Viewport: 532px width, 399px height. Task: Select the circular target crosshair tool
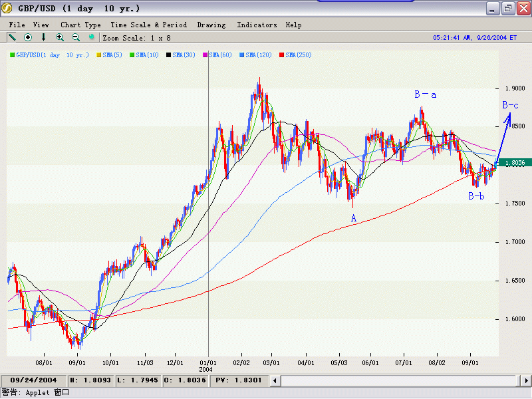pyautogui.click(x=28, y=37)
